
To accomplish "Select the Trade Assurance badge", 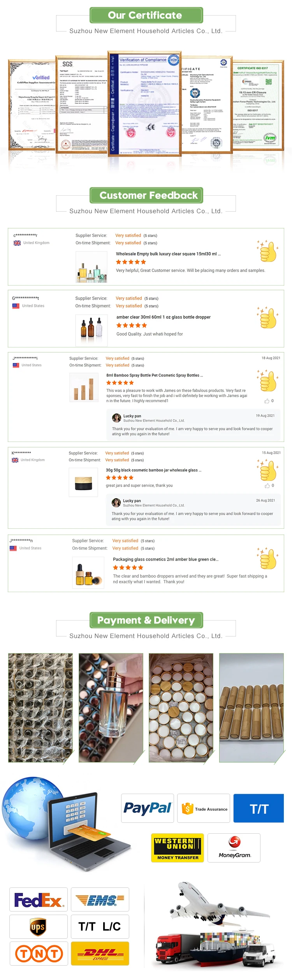I will point(204,808).
